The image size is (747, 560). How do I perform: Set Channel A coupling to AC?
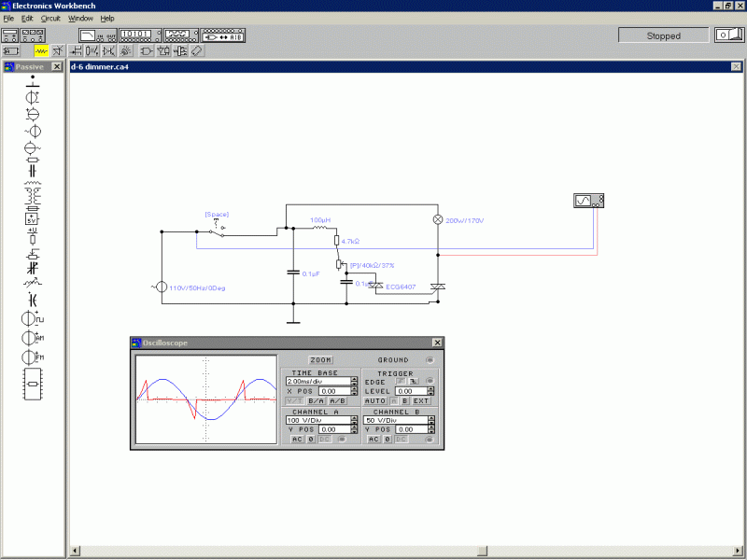(x=297, y=439)
